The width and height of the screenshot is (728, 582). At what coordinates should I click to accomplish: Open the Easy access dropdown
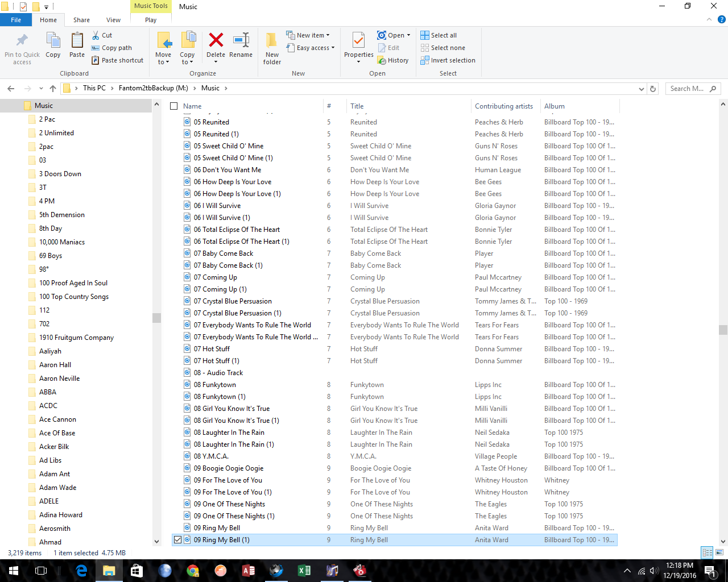(x=315, y=48)
